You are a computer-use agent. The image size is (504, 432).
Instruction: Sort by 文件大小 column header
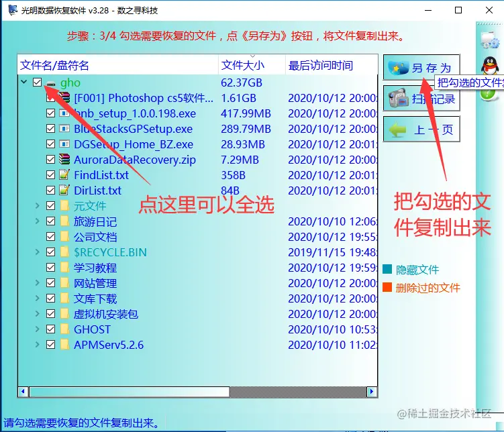252,65
